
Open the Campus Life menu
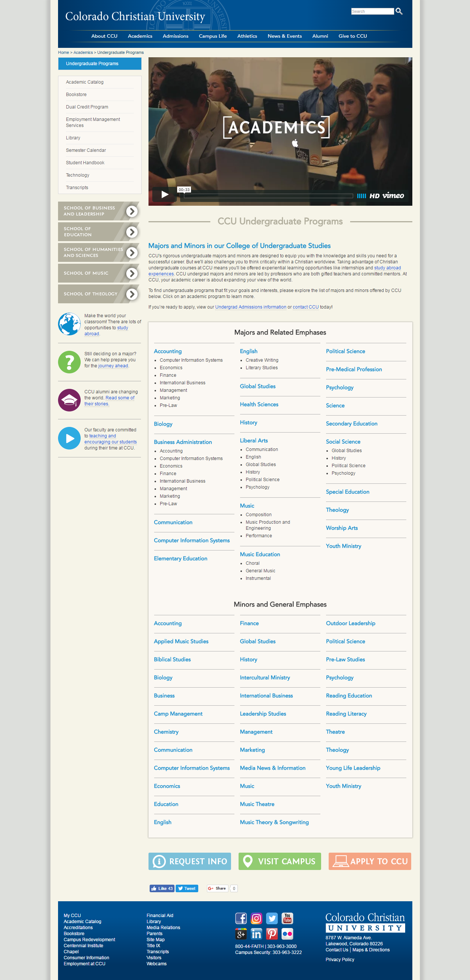tap(213, 36)
